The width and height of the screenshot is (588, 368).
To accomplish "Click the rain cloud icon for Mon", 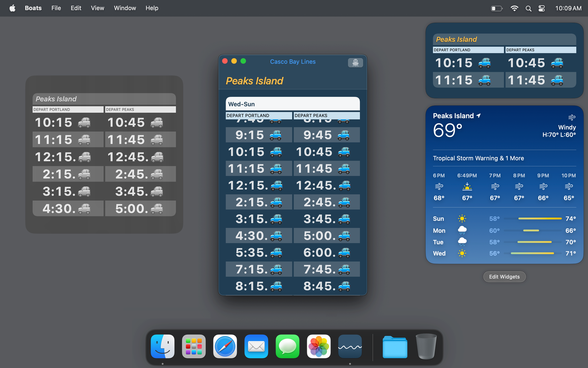I will [462, 230].
